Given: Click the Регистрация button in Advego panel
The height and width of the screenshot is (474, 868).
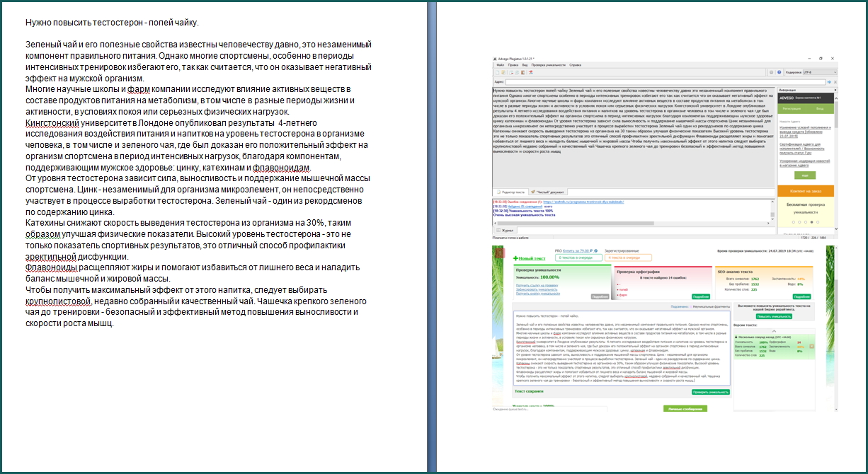Looking at the screenshot, I should pyautogui.click(x=792, y=108).
